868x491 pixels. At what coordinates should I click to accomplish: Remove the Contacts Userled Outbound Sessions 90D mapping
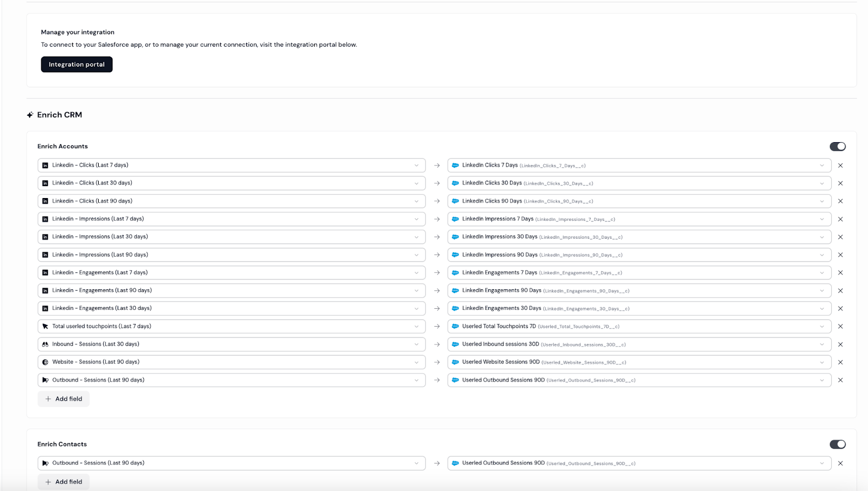coord(840,463)
